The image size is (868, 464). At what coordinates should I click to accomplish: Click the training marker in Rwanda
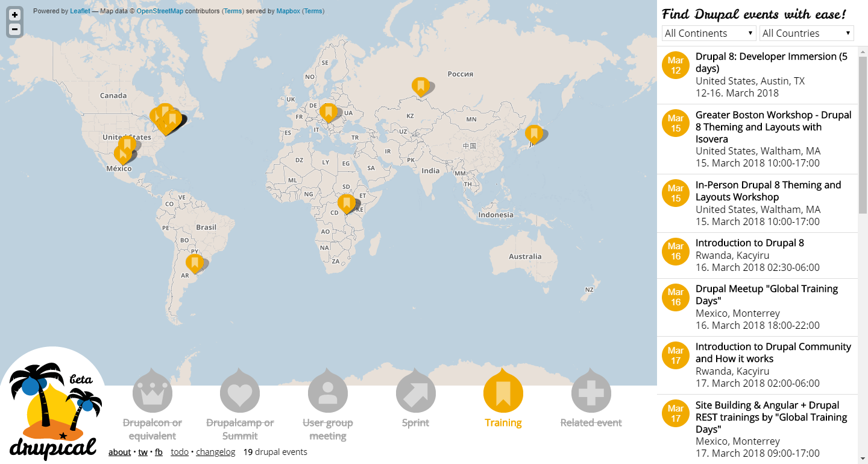pos(346,203)
